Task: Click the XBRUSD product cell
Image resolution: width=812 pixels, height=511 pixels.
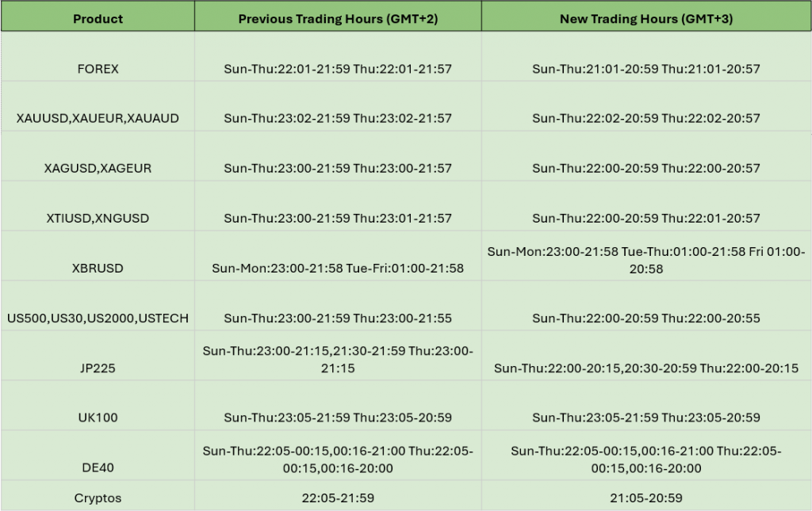Action: (x=98, y=255)
